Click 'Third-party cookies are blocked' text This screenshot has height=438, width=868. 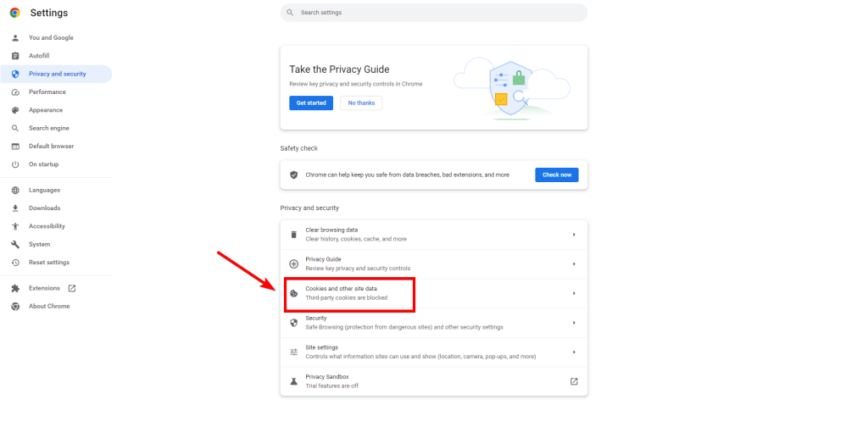tap(347, 298)
